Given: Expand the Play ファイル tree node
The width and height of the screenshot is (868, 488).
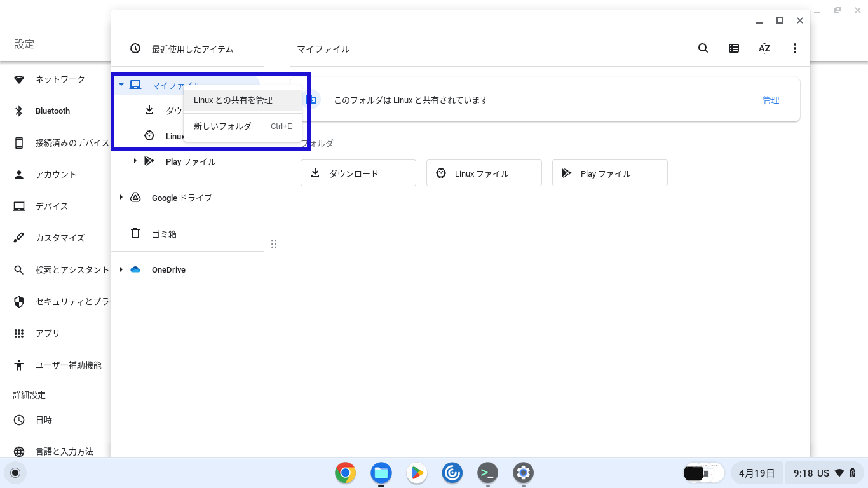Looking at the screenshot, I should [135, 161].
